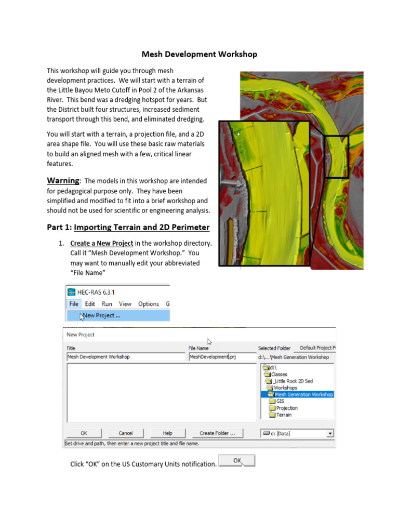Select the Classes folder
The image size is (399, 532).
(x=276, y=374)
